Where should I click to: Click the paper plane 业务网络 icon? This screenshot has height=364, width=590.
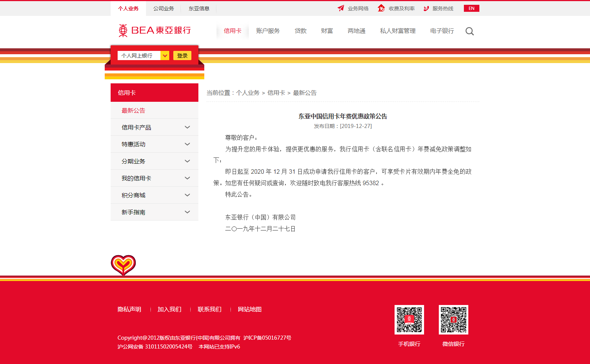point(341,8)
